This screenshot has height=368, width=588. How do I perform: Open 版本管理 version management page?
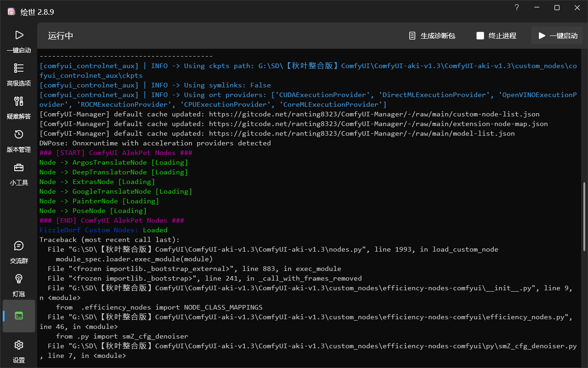click(x=19, y=141)
